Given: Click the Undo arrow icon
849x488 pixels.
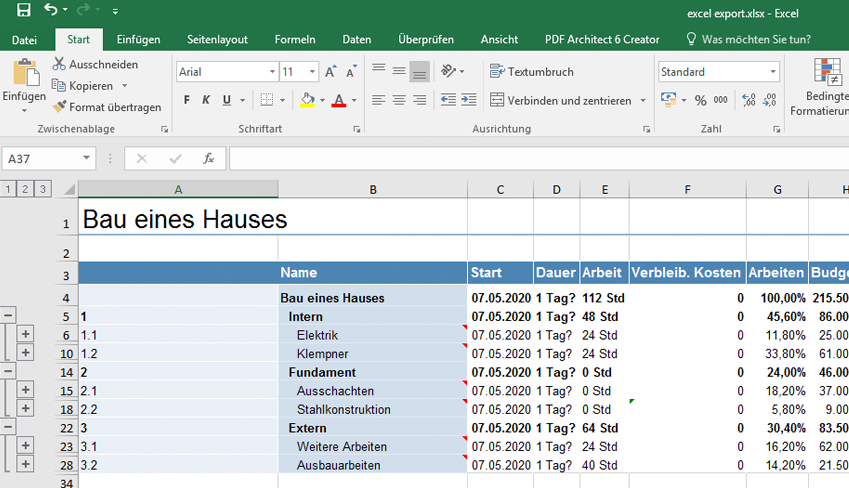Looking at the screenshot, I should 51,11.
